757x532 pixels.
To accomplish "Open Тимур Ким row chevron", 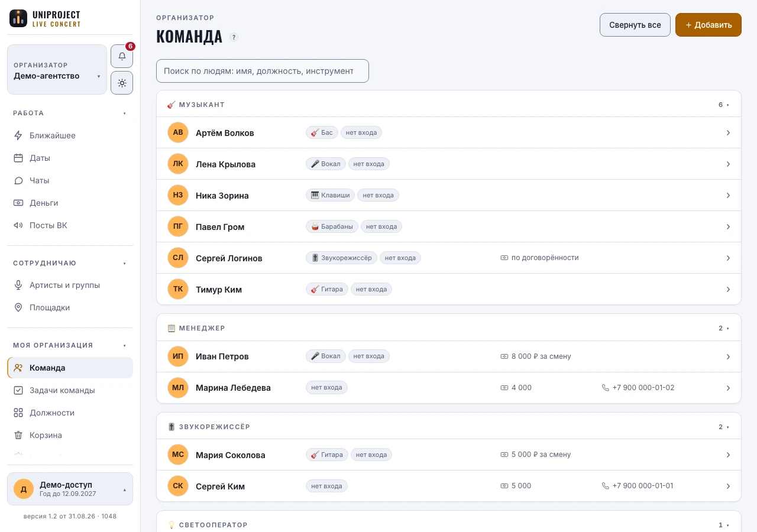I will click(x=728, y=290).
